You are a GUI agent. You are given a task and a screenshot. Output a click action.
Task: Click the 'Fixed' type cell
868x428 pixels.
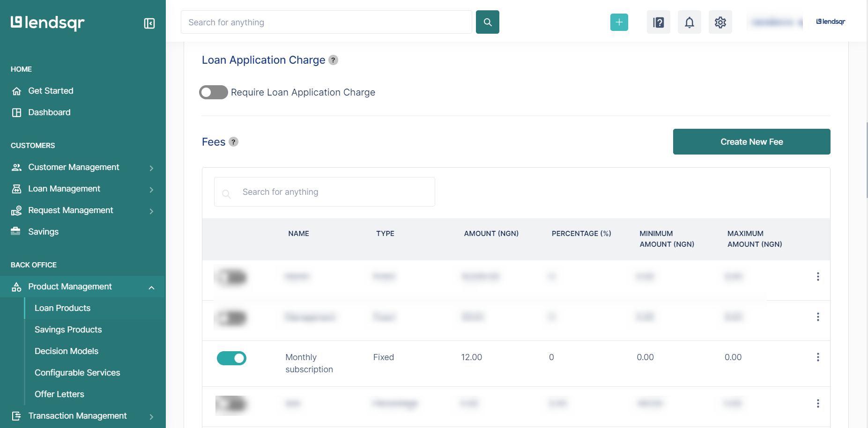point(384,357)
